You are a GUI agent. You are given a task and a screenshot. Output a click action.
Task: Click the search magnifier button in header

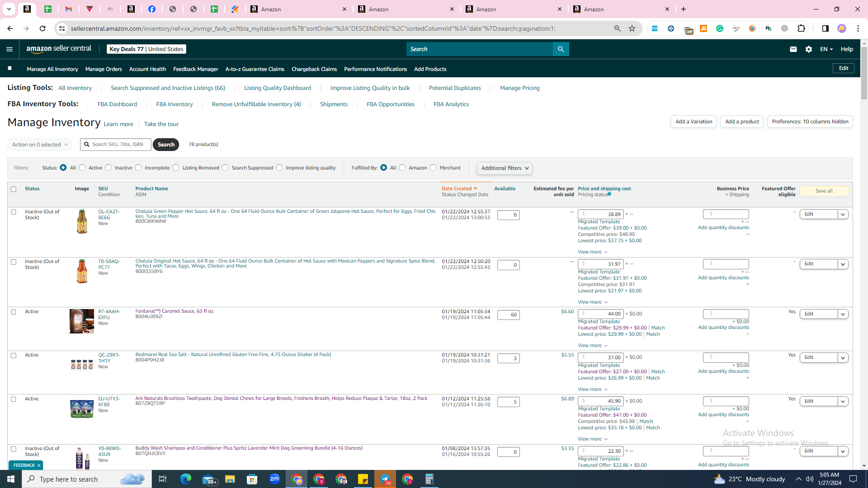(561, 49)
